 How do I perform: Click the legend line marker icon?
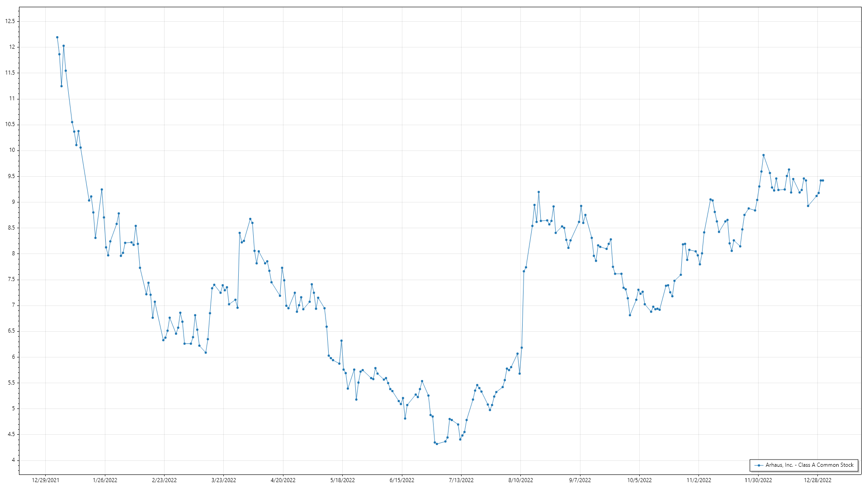tap(759, 465)
